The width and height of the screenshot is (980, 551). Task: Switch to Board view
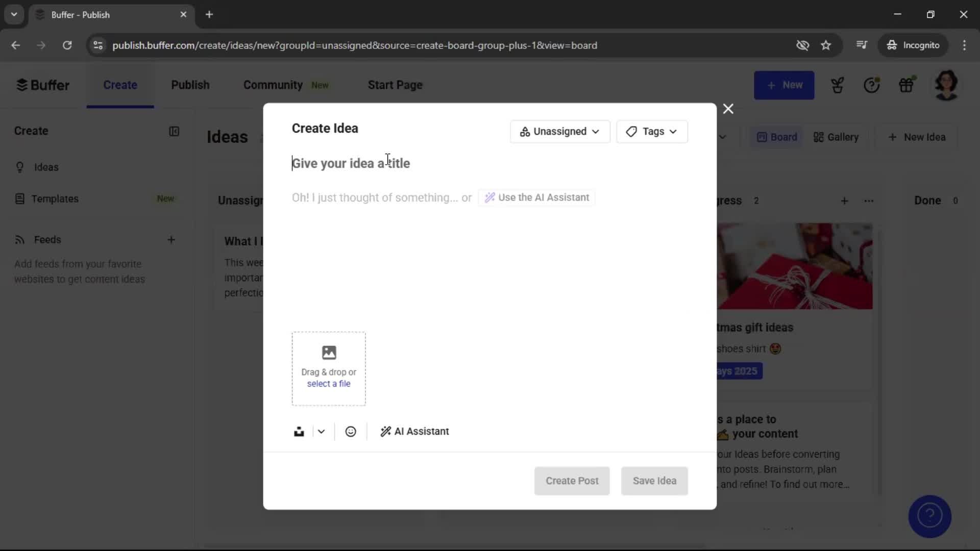(x=776, y=137)
